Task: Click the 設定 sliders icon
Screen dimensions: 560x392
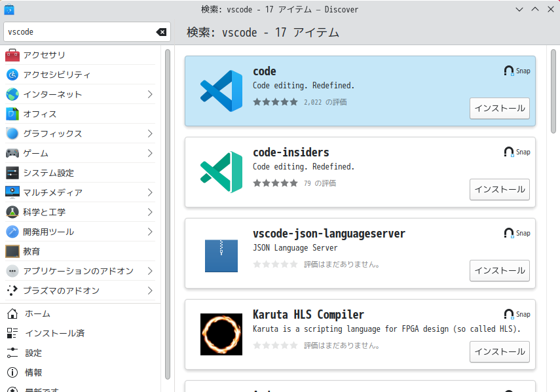Action: [x=12, y=353]
